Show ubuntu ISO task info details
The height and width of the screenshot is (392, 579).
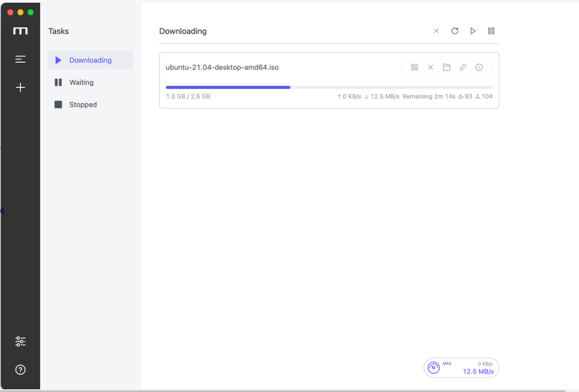click(x=479, y=68)
